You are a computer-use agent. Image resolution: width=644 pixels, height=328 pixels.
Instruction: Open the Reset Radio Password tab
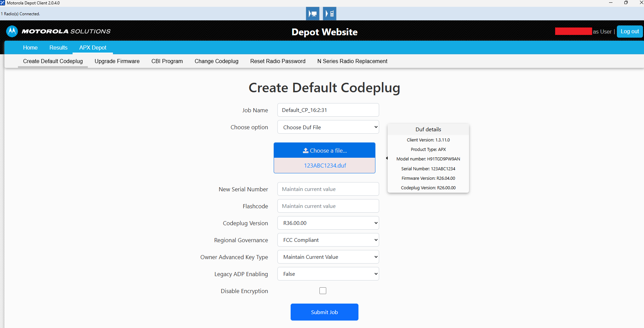[278, 61]
